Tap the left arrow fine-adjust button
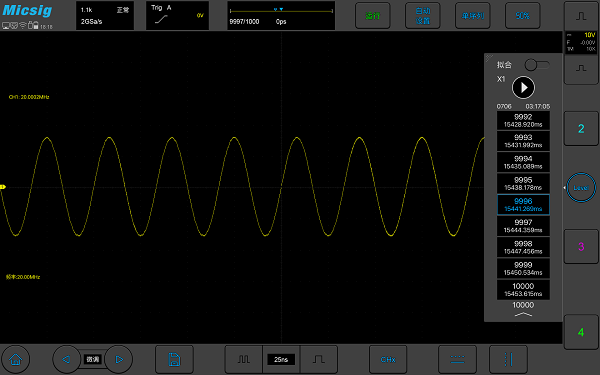This screenshot has height=375, width=600. [x=66, y=359]
